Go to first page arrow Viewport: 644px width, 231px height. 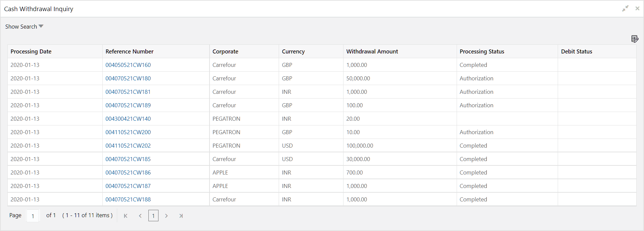click(126, 216)
